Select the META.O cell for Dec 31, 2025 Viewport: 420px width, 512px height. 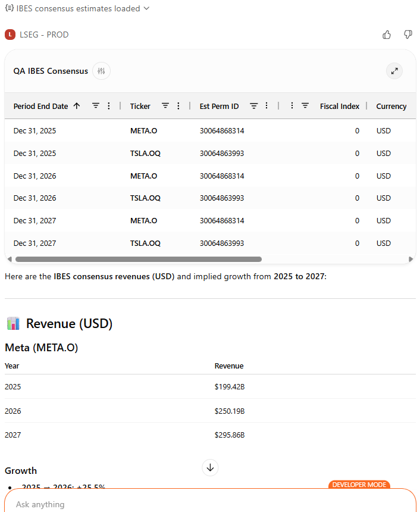pyautogui.click(x=143, y=130)
